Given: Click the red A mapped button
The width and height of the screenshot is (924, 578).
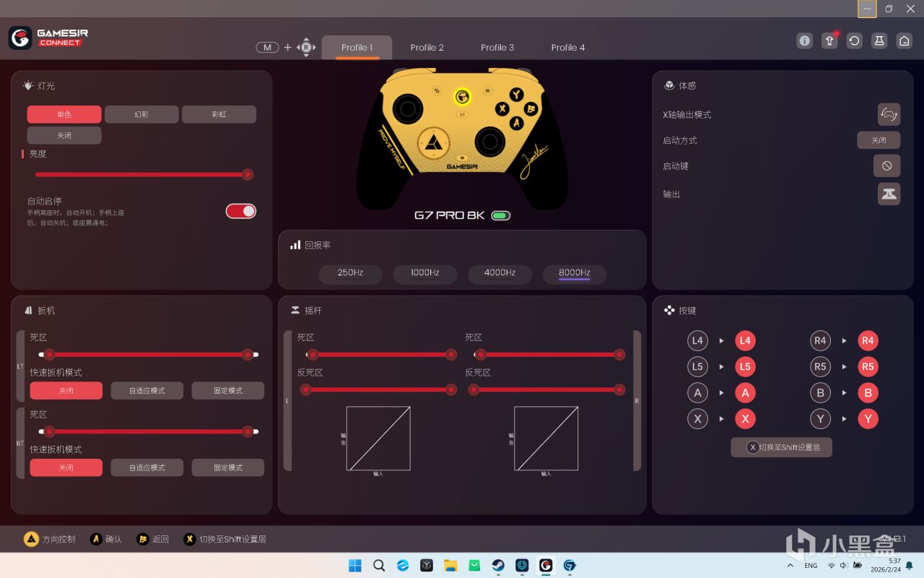Looking at the screenshot, I should (745, 393).
